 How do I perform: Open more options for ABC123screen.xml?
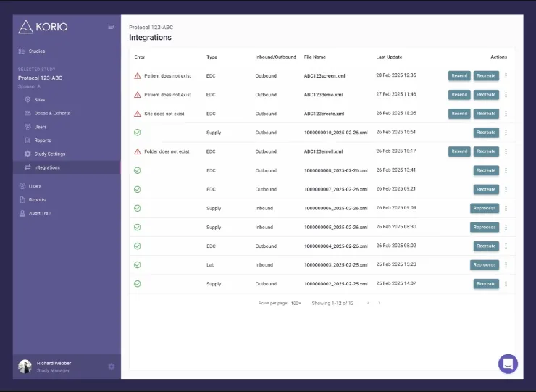coord(506,75)
